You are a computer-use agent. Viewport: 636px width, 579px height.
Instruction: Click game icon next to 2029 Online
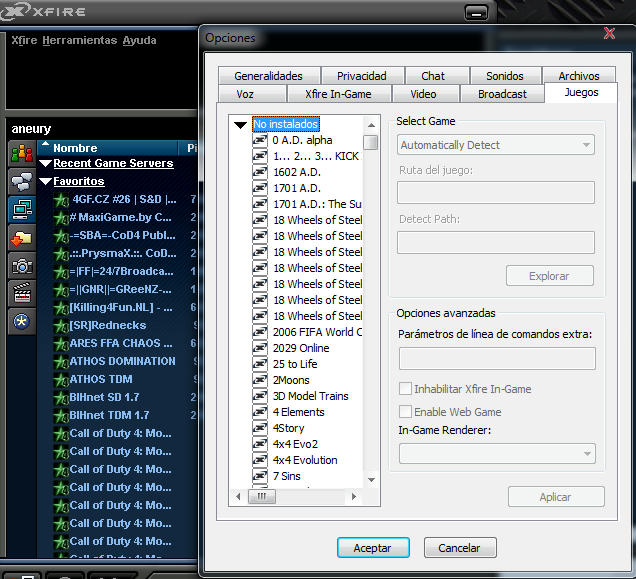(260, 348)
